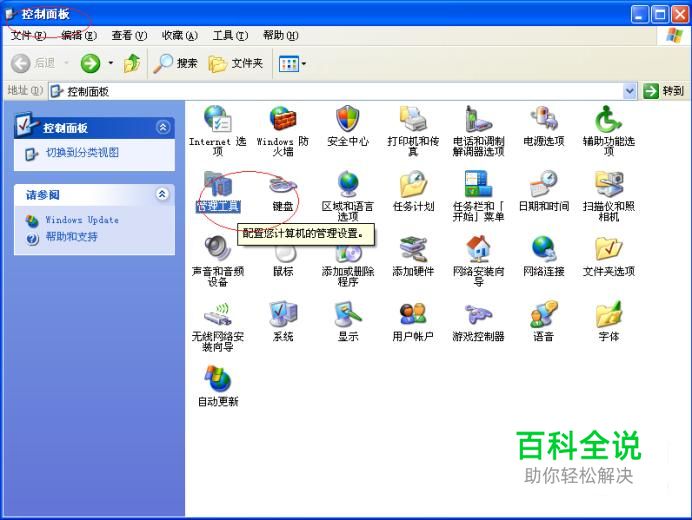Open Windows 防火墙 icon
692x520 pixels.
coord(283,119)
